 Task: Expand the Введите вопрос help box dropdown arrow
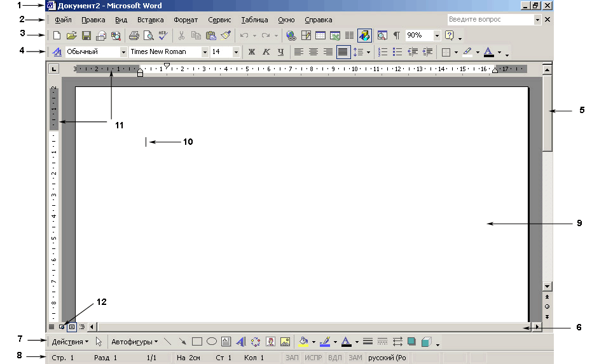tap(537, 20)
